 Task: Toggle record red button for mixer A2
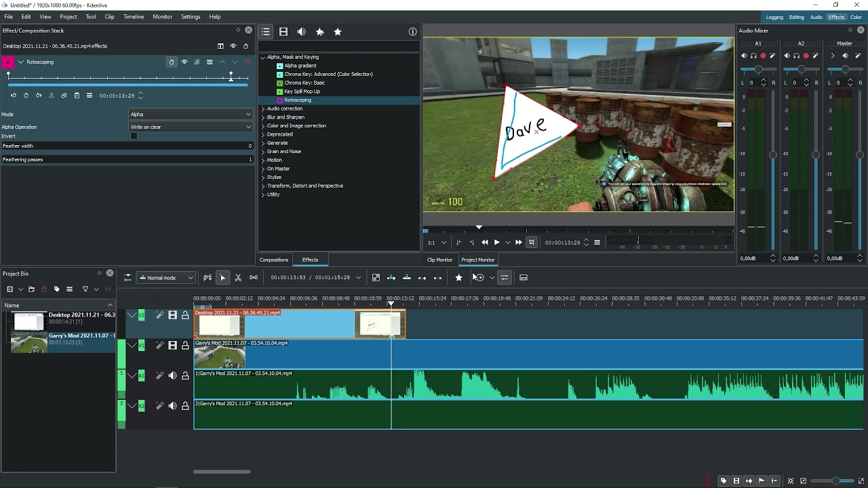pyautogui.click(x=806, y=56)
